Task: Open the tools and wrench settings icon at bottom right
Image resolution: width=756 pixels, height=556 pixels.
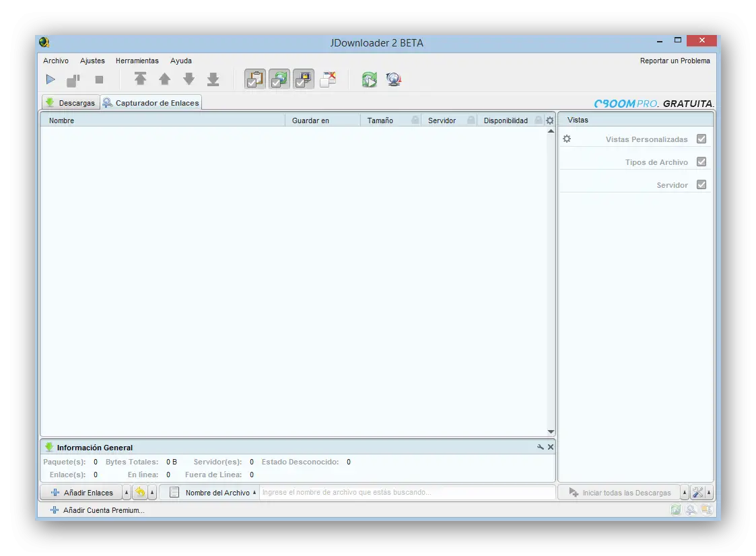Action: click(x=697, y=493)
